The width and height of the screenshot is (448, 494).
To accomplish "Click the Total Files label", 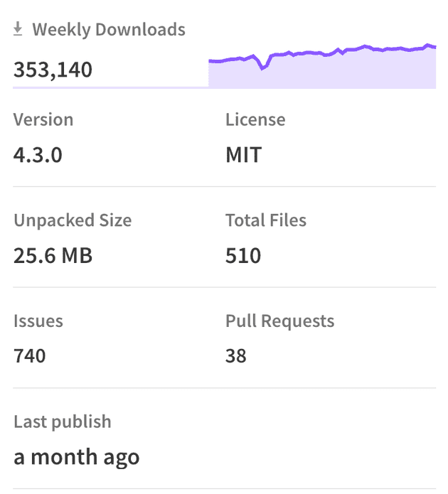I will [x=266, y=220].
